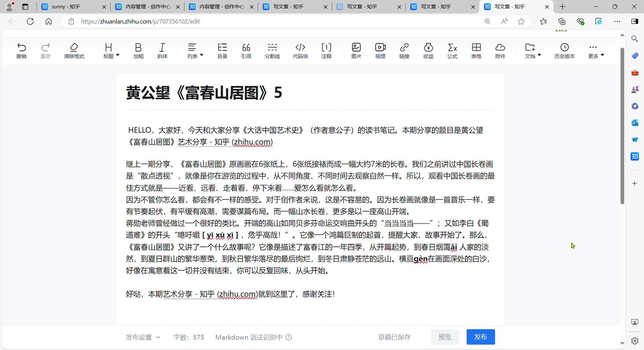Open the 收益 earnings tool
644x350 pixels.
[x=428, y=51]
